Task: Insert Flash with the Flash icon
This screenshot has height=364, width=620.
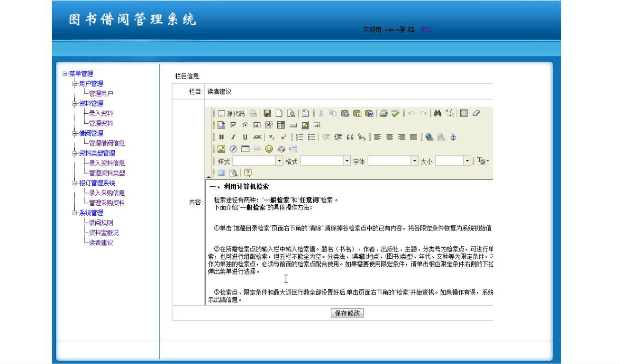Action: point(233,149)
